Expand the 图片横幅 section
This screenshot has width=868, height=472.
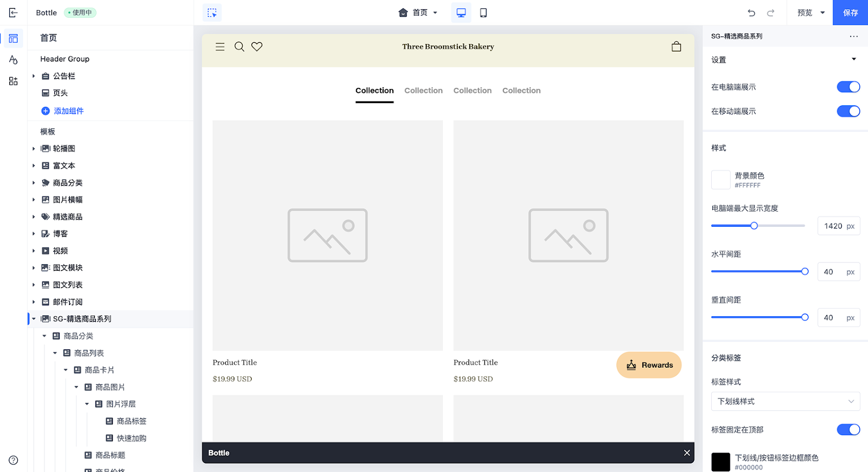point(34,200)
